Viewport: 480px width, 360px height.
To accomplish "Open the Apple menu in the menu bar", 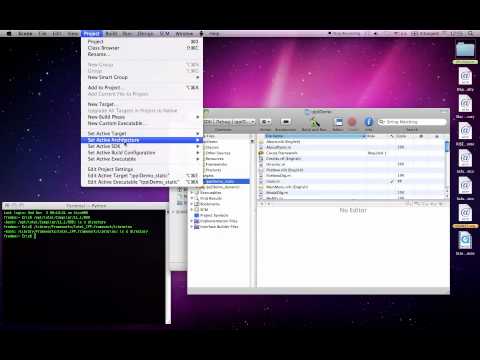I will pyautogui.click(x=9, y=34).
